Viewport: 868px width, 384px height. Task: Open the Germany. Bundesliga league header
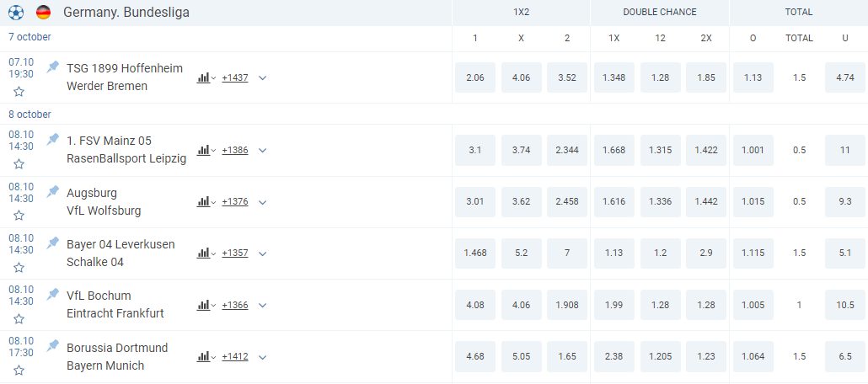(x=126, y=13)
